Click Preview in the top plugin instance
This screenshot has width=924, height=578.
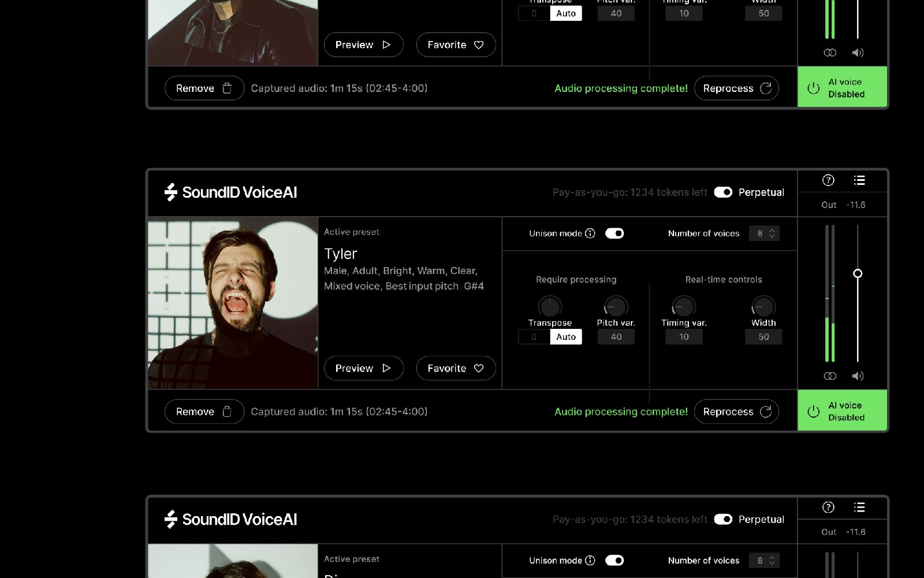pos(363,45)
